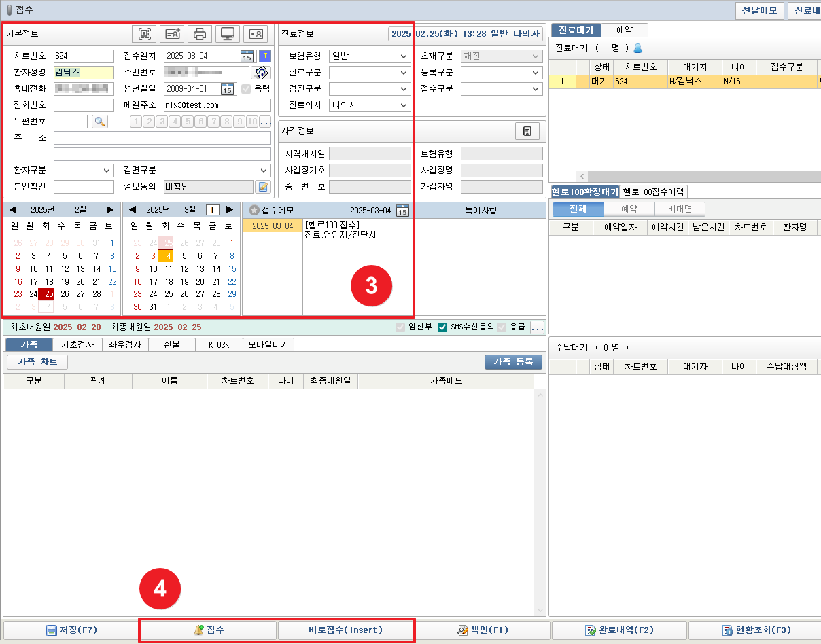This screenshot has width=821, height=644.
Task: Toggle the 임산부 checkbox
Action: coord(400,327)
